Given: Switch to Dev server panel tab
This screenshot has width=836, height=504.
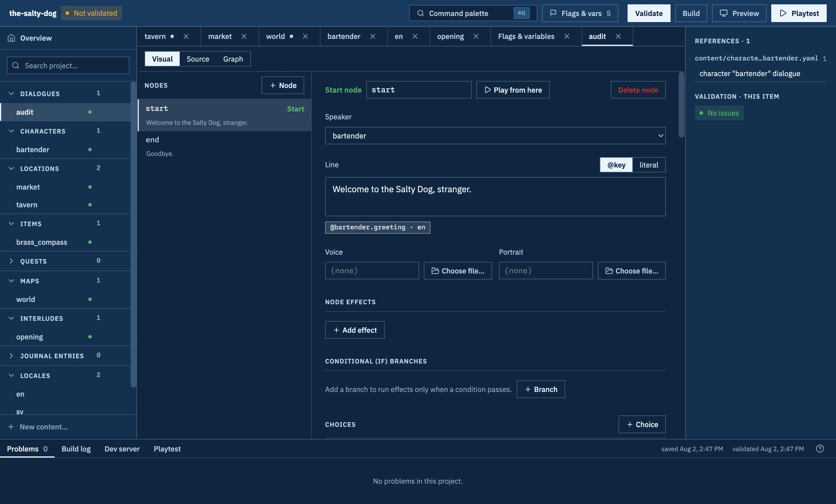Looking at the screenshot, I should (122, 449).
